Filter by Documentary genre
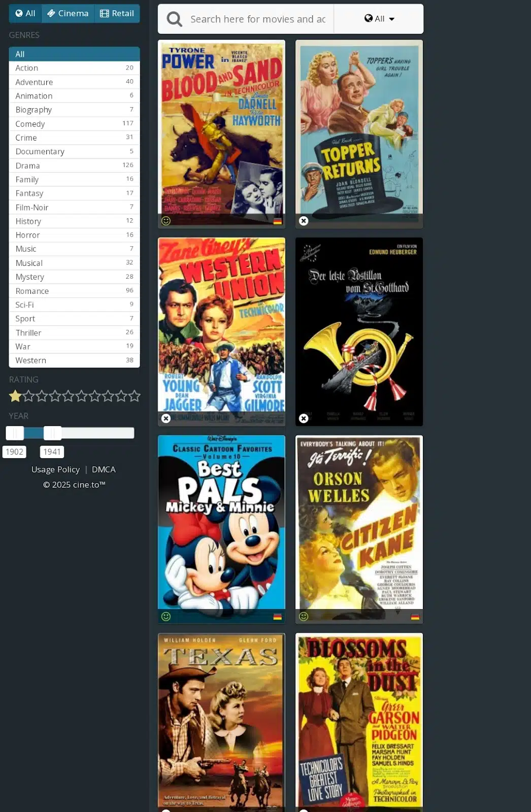531x812 pixels. pyautogui.click(x=74, y=151)
